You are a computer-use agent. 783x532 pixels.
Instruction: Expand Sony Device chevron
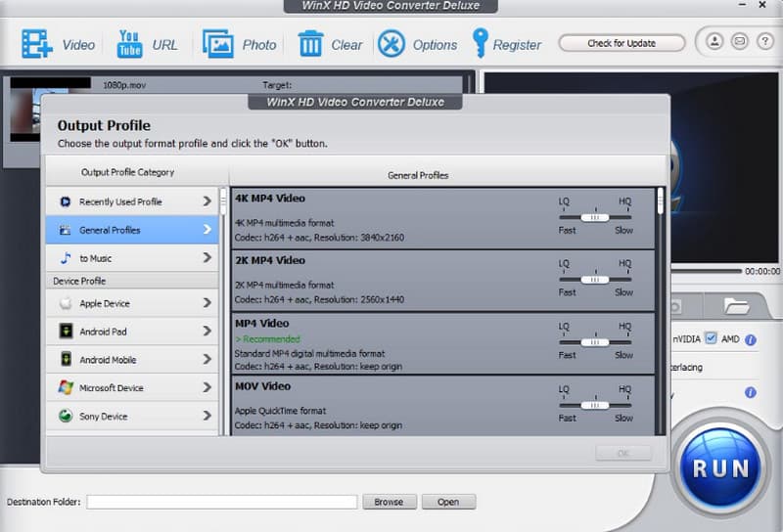(207, 416)
